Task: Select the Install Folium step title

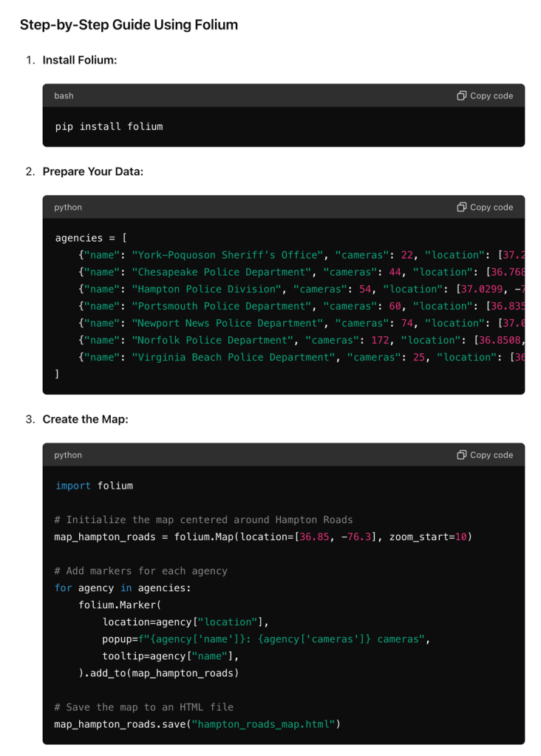Action: pos(79,60)
